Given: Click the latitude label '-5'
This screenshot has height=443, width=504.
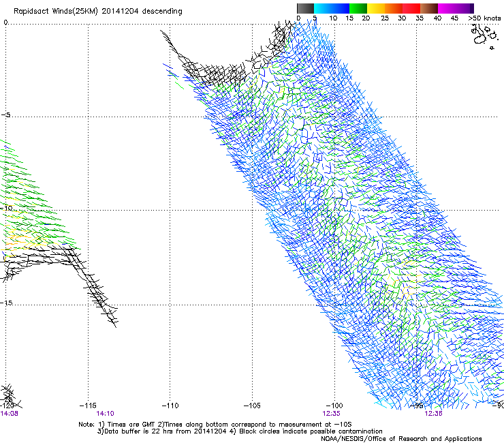Looking at the screenshot, I should (6, 115).
